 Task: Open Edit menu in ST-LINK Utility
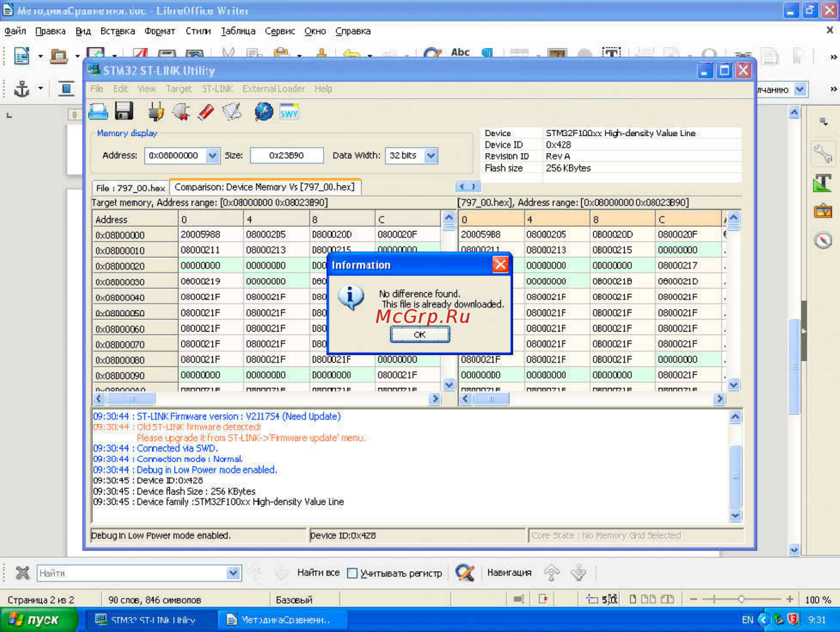(121, 89)
